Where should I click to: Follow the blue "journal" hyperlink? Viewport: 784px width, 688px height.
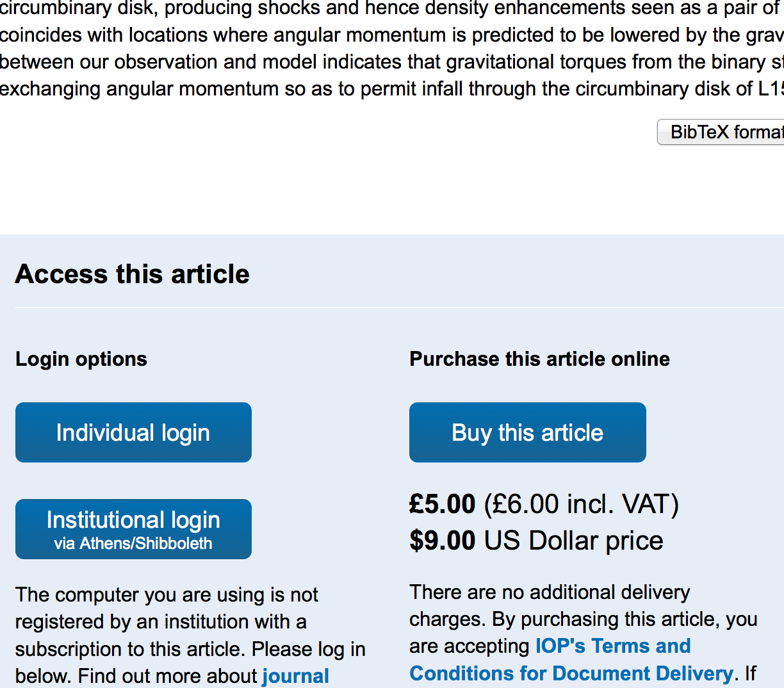(x=295, y=676)
